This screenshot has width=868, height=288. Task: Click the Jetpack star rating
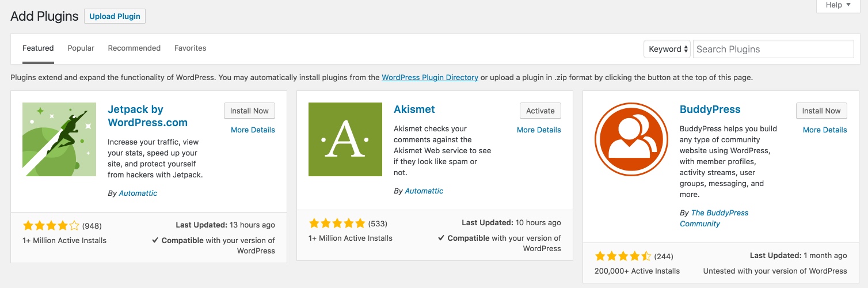[x=51, y=225]
